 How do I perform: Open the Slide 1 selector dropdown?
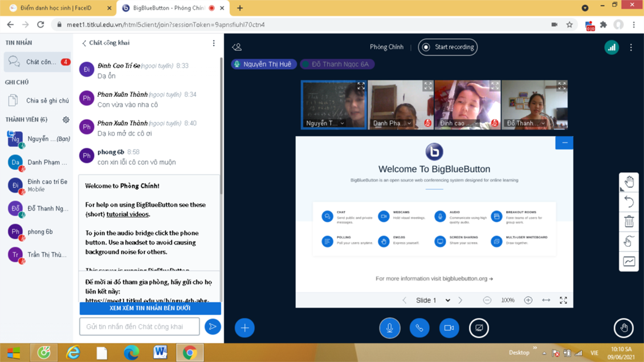(x=433, y=300)
